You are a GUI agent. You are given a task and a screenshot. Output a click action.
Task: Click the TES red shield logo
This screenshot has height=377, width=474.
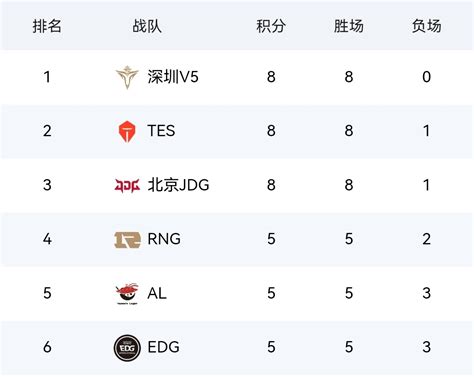pyautogui.click(x=127, y=131)
